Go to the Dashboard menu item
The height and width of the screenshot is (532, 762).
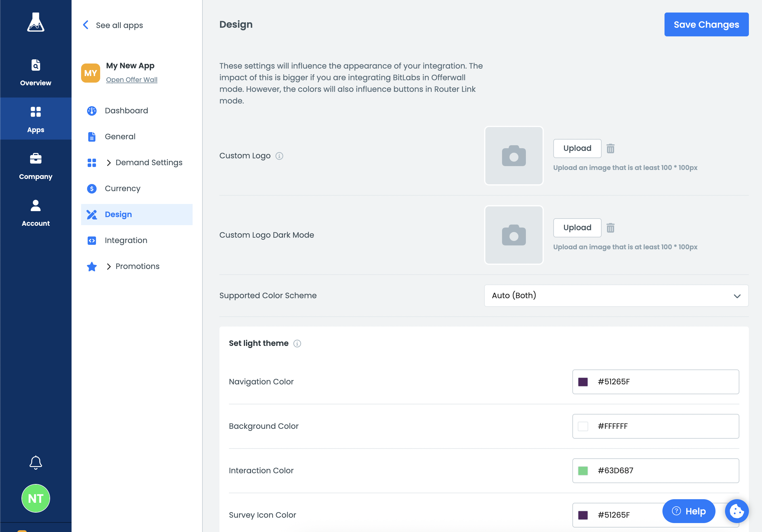137,111
